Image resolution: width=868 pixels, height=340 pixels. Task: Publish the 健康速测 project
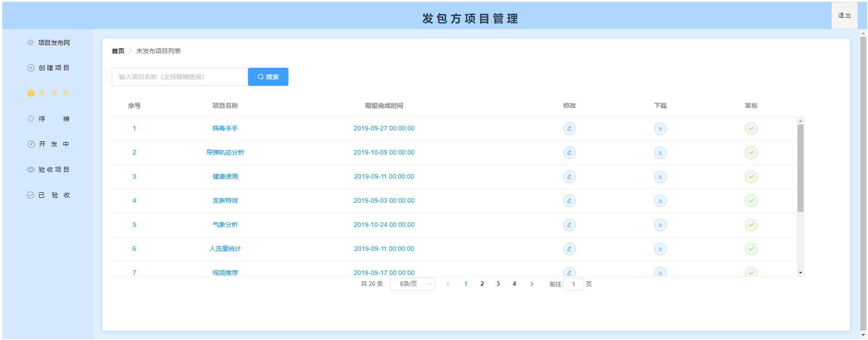tap(751, 177)
